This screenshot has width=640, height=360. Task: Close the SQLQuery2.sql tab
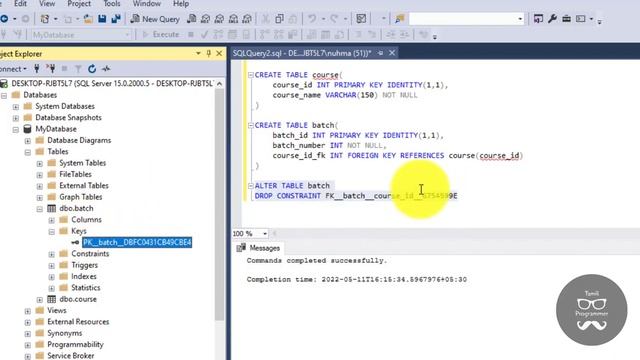[392, 53]
